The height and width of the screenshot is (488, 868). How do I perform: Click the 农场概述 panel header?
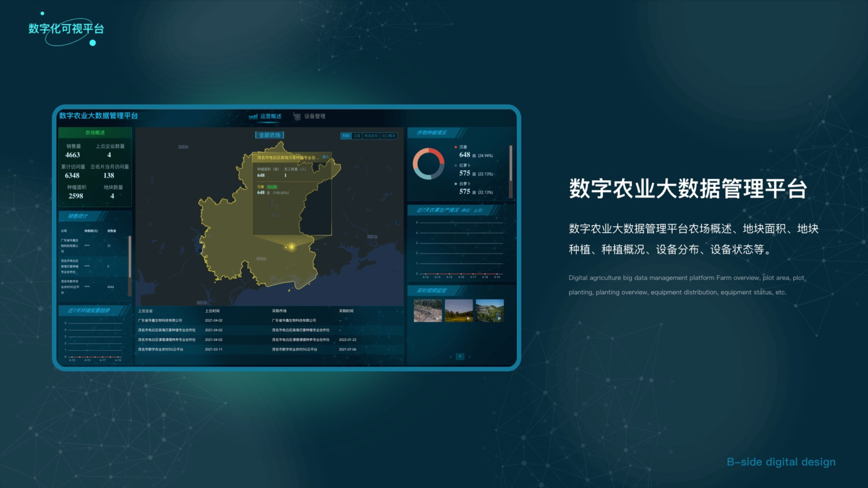click(x=95, y=132)
